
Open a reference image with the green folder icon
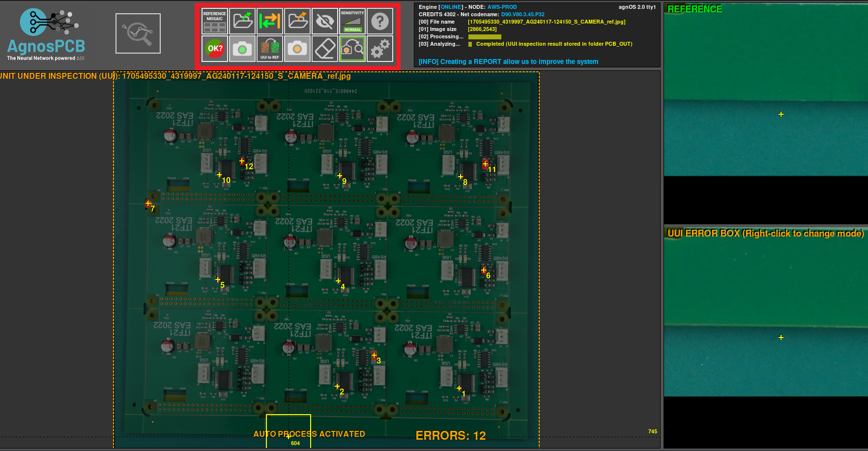[242, 21]
